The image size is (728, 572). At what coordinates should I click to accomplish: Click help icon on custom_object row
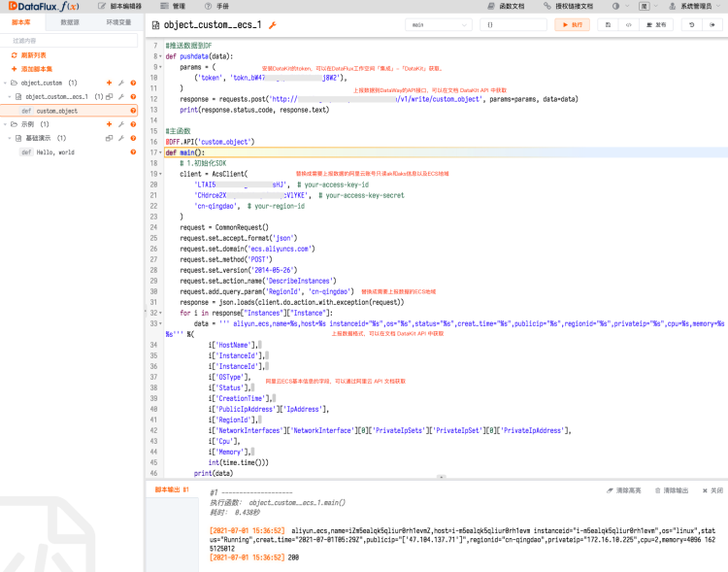[x=133, y=111]
